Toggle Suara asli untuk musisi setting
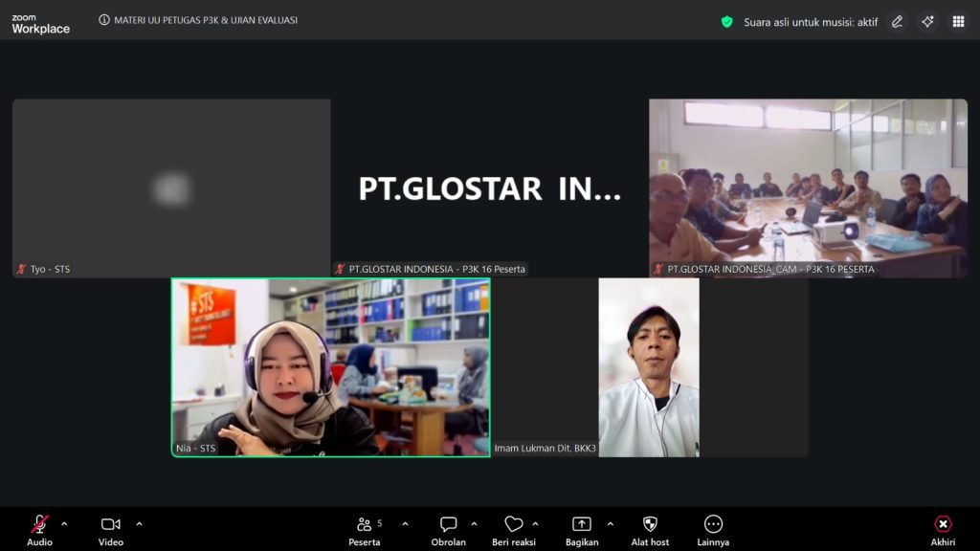The image size is (980, 551). coord(810,21)
